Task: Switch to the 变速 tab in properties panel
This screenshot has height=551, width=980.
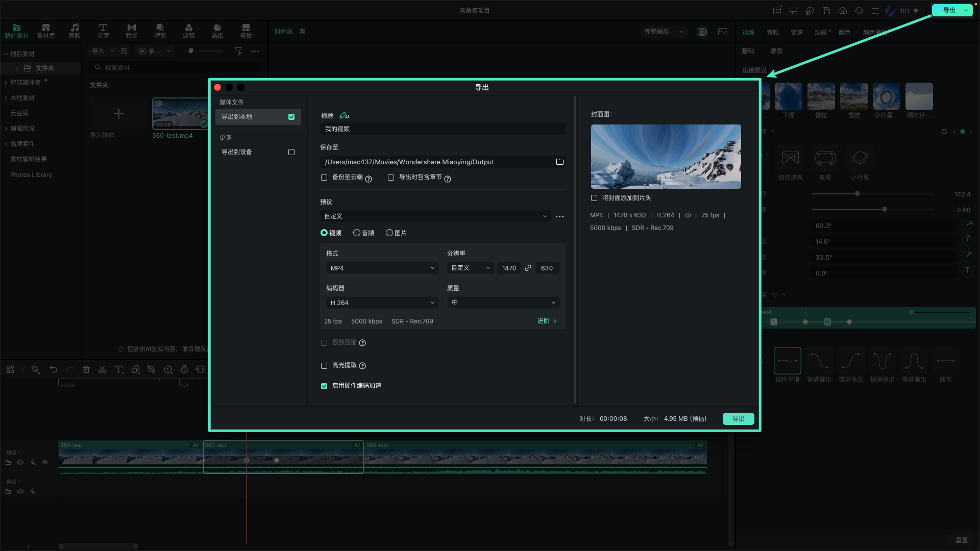Action: click(797, 32)
